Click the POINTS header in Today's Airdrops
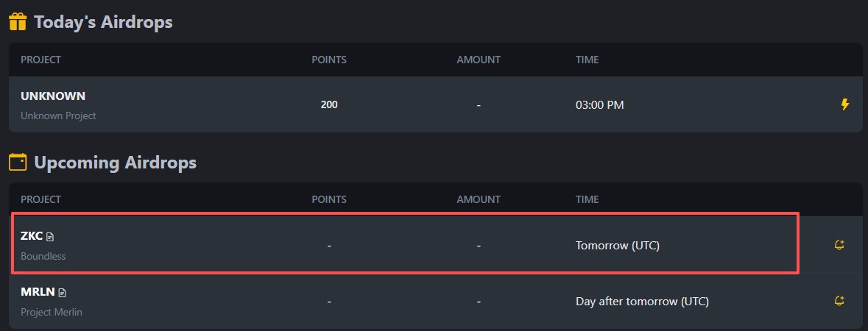This screenshot has width=868, height=331. point(329,60)
